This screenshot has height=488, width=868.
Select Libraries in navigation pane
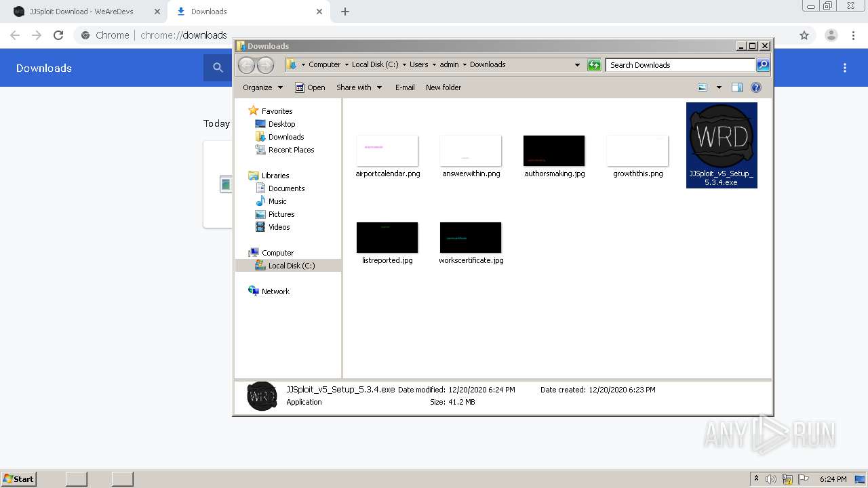pyautogui.click(x=269, y=176)
